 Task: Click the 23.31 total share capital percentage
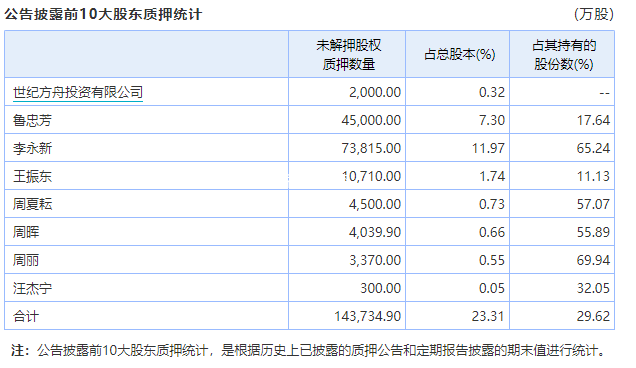coord(488,316)
